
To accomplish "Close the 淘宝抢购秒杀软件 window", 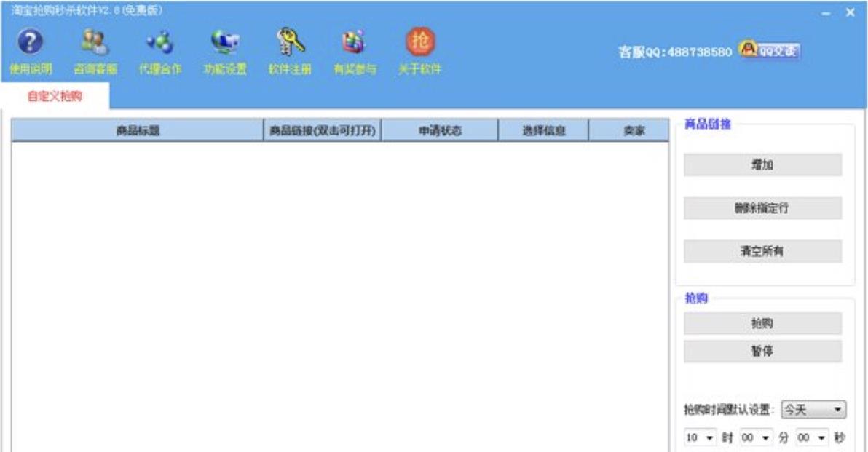I will (x=851, y=12).
